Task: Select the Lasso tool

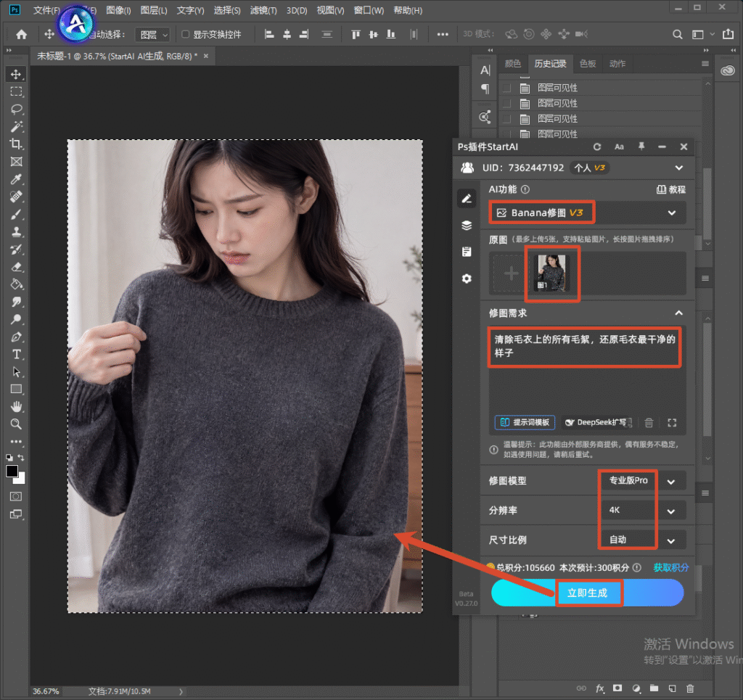Action: 16,110
